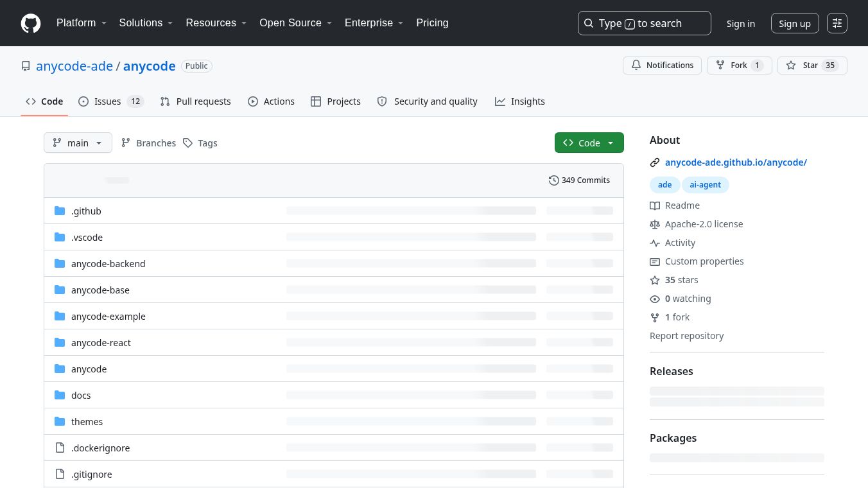This screenshot has height=488, width=868.
Task: Open the anycode-backend folder name
Action: pyautogui.click(x=108, y=264)
